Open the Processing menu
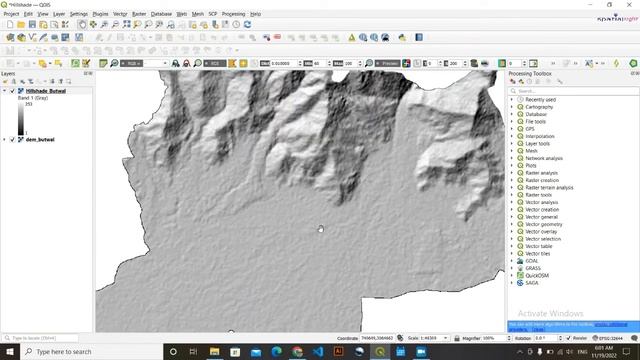Viewport: 640px width, 360px height. pyautogui.click(x=233, y=14)
